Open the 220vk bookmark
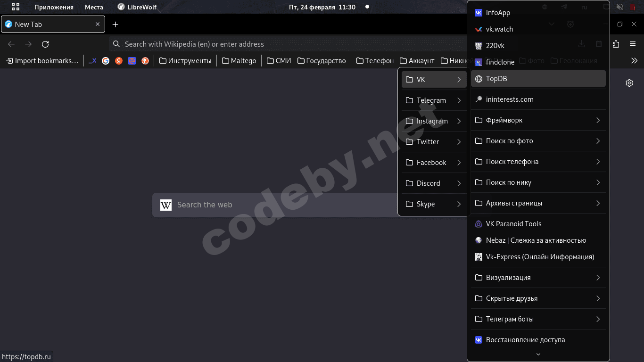Screen dimensions: 644x362 tap(538, 46)
